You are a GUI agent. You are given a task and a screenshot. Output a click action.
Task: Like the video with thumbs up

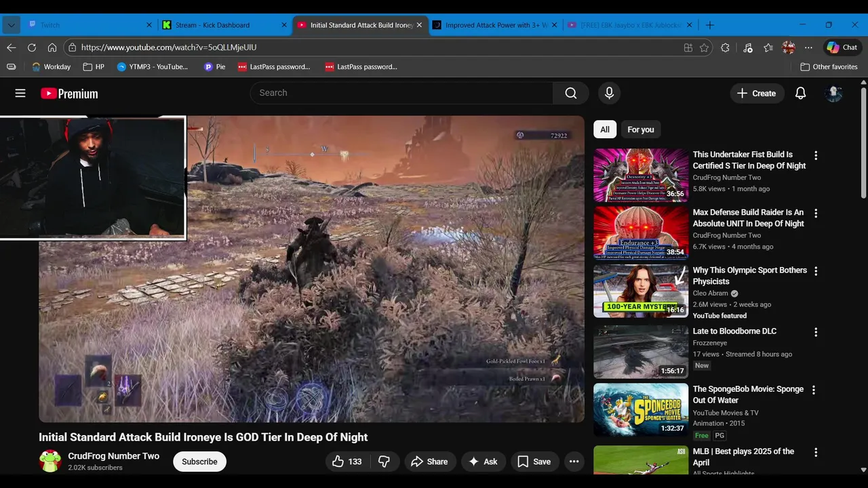(x=347, y=462)
